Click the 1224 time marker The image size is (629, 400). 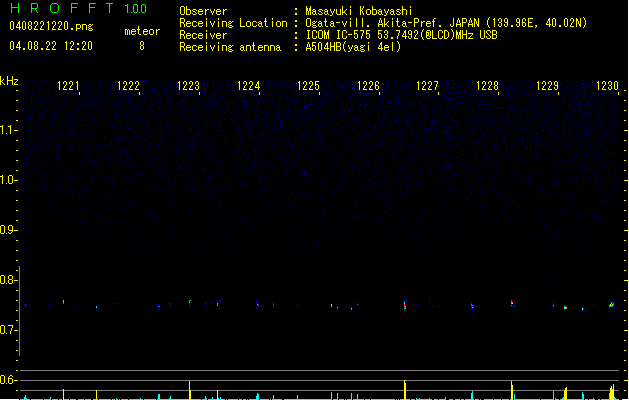[x=248, y=85]
